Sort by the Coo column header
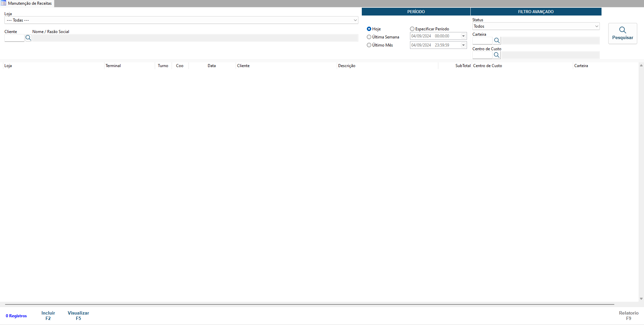Viewport: 644px width, 325px height. click(180, 66)
